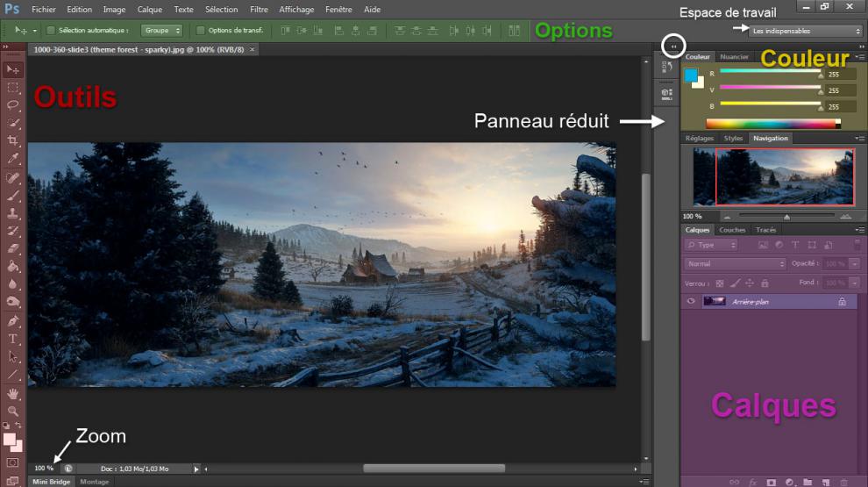Add a layer style with fx
The image size is (868, 487).
pos(753,483)
